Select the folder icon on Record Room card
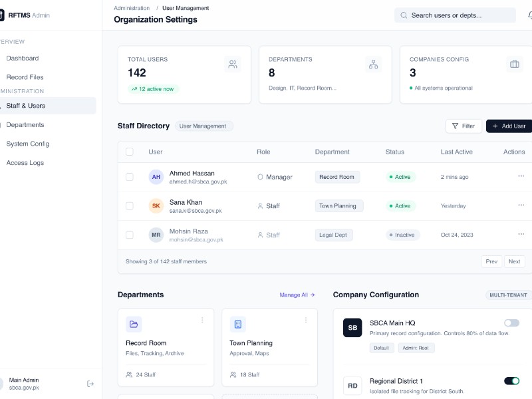 pos(134,324)
